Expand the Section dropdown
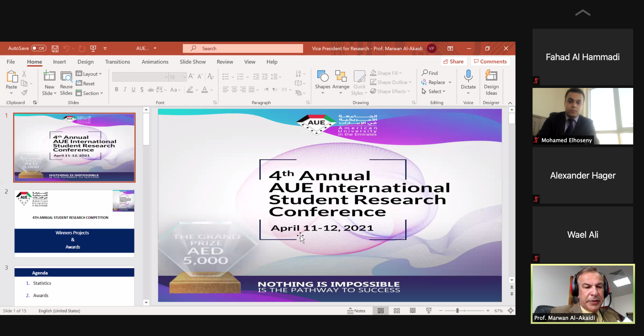The height and width of the screenshot is (336, 644). [x=90, y=93]
